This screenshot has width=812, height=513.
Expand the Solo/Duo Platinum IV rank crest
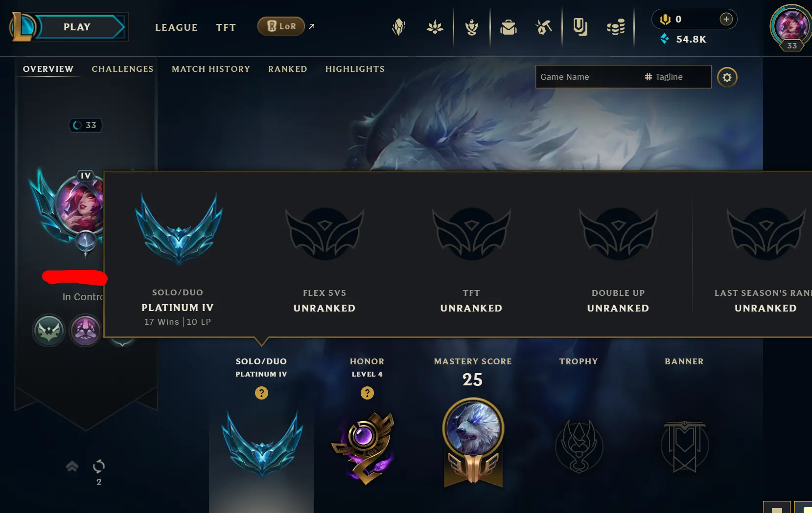[262, 444]
